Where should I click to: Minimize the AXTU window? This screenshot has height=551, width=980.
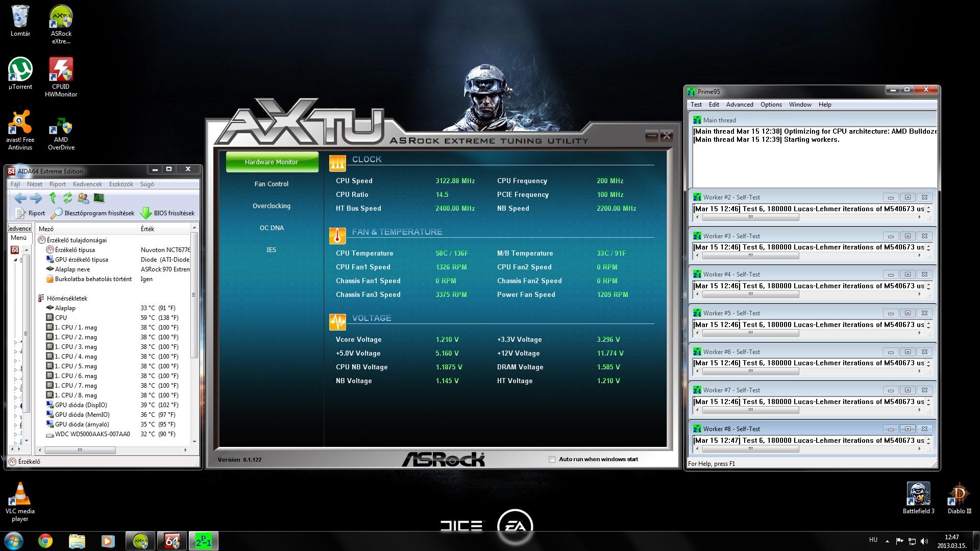point(651,135)
